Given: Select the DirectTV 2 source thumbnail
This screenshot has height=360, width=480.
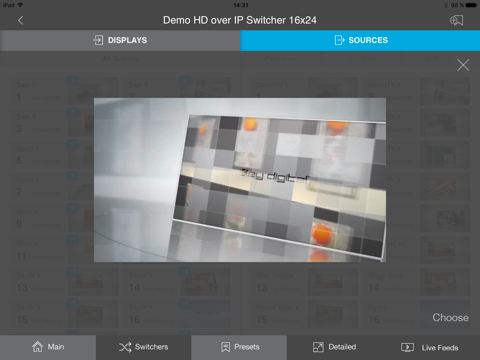Looking at the screenshot, I should pyautogui.click(x=445, y=91).
